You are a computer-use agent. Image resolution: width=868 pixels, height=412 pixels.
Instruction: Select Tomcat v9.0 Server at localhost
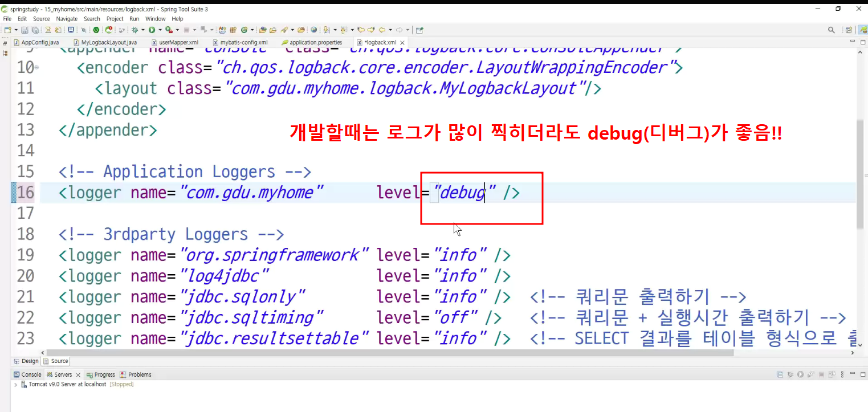point(67,385)
